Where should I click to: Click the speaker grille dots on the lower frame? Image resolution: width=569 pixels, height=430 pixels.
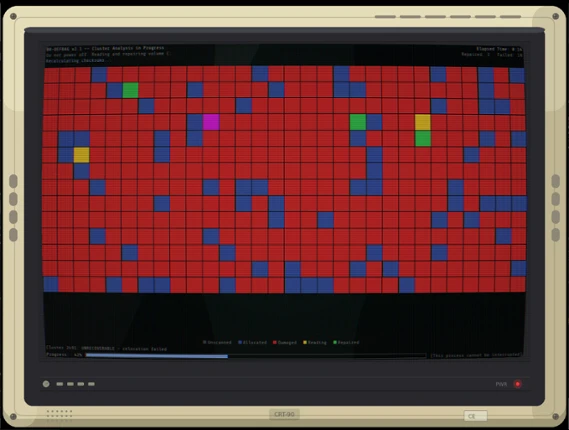click(x=60, y=416)
